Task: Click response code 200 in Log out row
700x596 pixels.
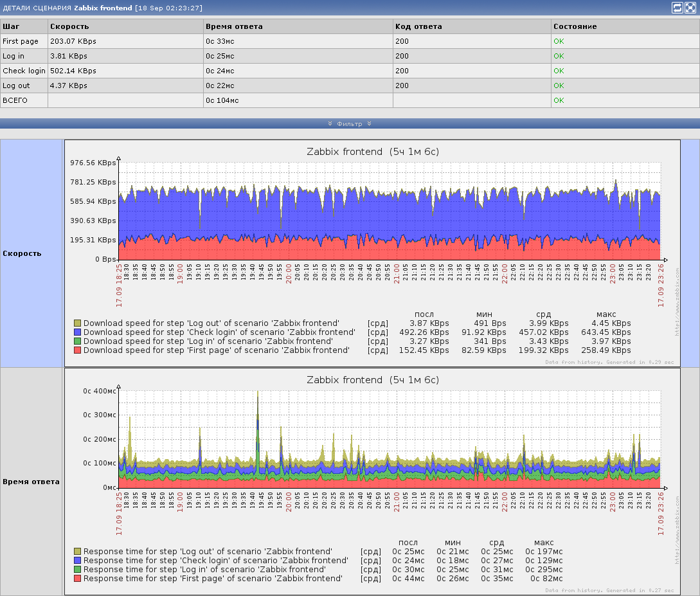Action: 402,86
